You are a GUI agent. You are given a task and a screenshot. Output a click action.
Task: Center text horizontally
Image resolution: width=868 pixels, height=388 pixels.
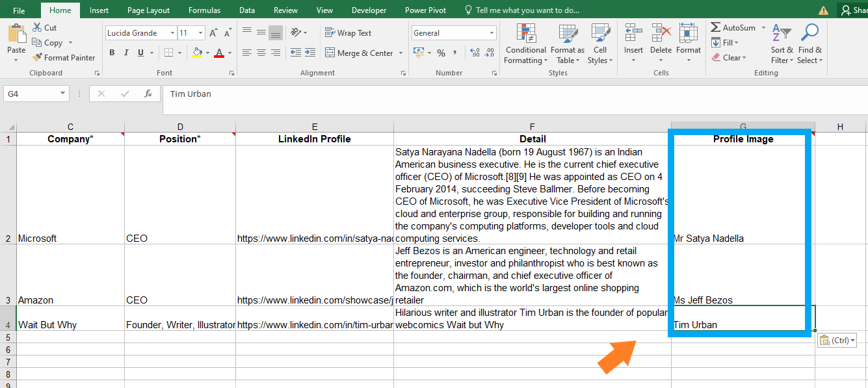(x=261, y=53)
